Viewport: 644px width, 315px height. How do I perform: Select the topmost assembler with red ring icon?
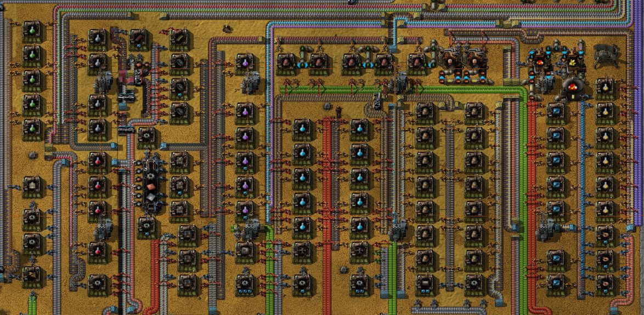click(x=605, y=236)
